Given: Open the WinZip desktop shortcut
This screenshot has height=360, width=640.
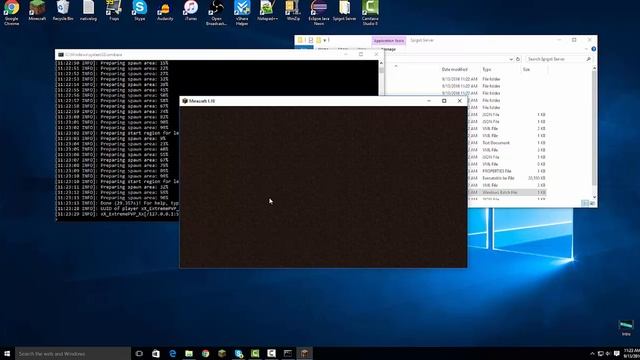Looking at the screenshot, I should (x=293, y=11).
